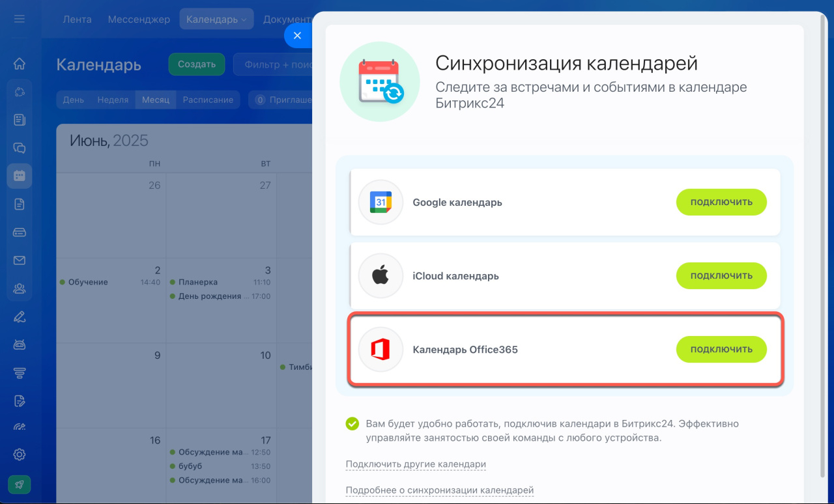Screen dimensions: 834x504
Task: Open the mail envelope icon in the sidebar
Action: 20,260
